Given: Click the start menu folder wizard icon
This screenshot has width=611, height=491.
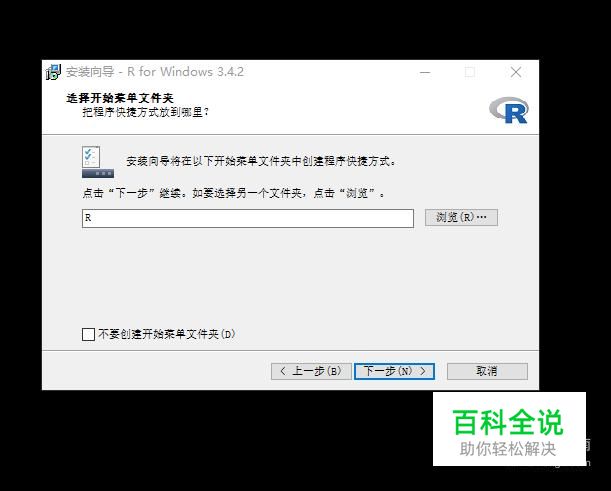Looking at the screenshot, I should 97,162.
